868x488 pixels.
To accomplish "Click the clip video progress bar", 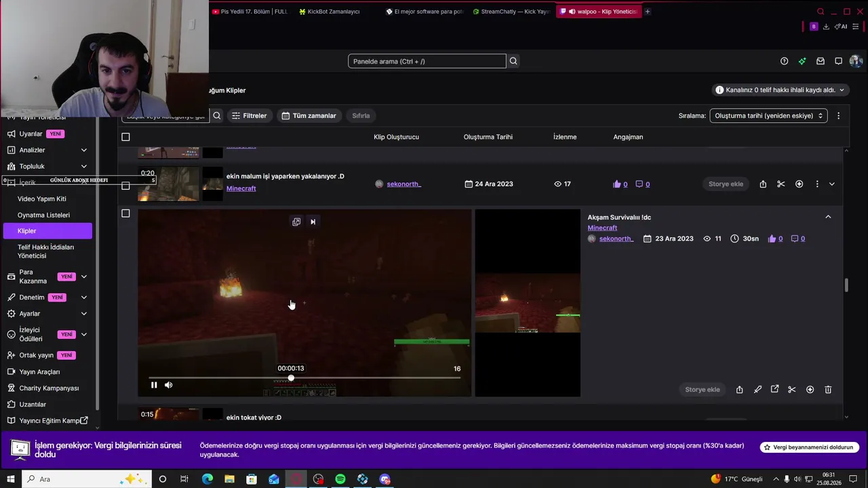I will click(x=304, y=378).
